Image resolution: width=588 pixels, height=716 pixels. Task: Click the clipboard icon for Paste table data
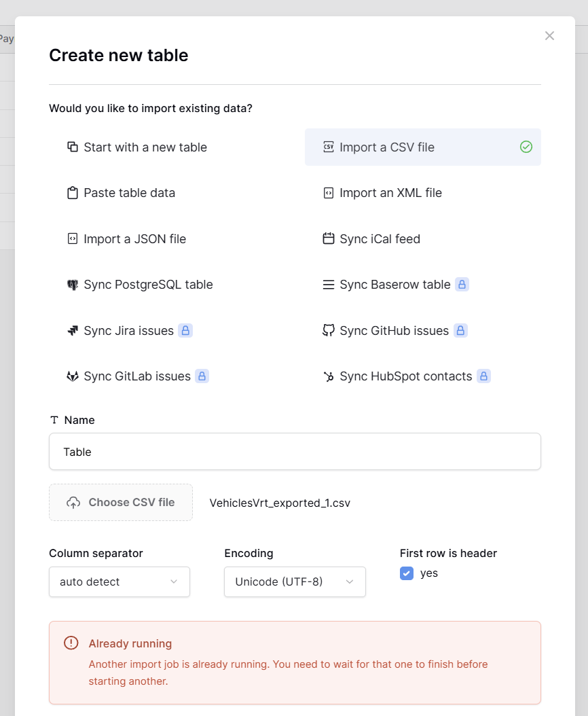[73, 193]
